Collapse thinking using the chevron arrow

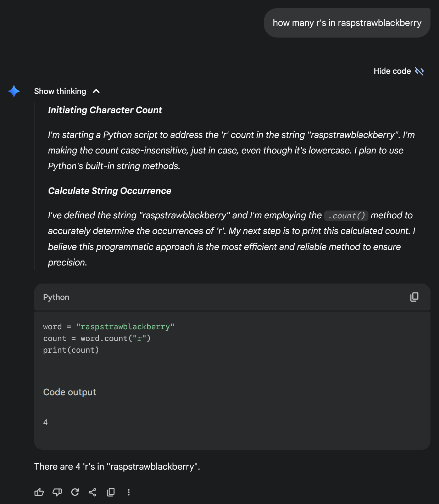coord(96,91)
